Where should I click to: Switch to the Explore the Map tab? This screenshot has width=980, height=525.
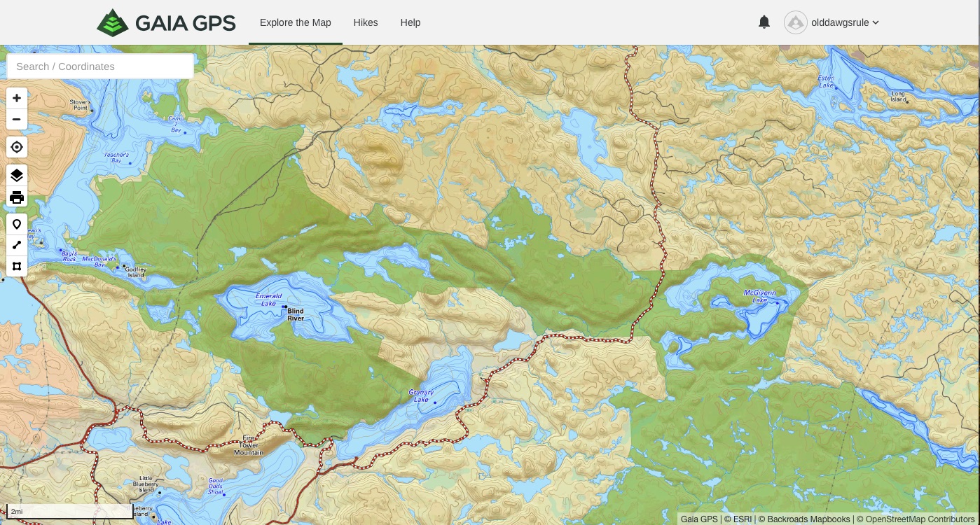click(x=295, y=22)
